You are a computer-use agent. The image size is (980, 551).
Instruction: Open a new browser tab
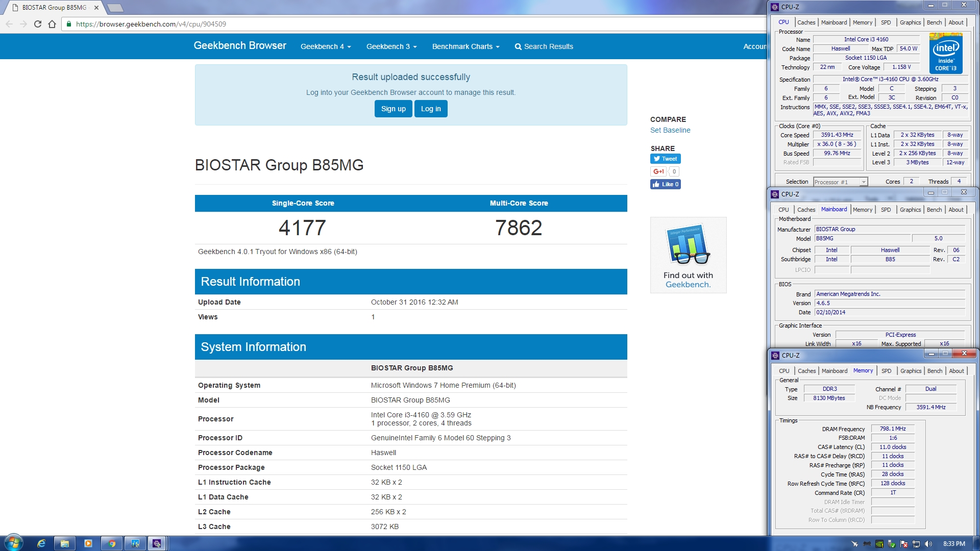115,8
